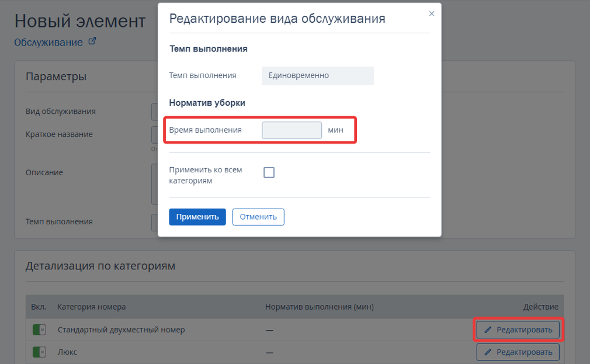Click the Краткое название label
Viewport: 590px width, 364px height.
pos(59,134)
